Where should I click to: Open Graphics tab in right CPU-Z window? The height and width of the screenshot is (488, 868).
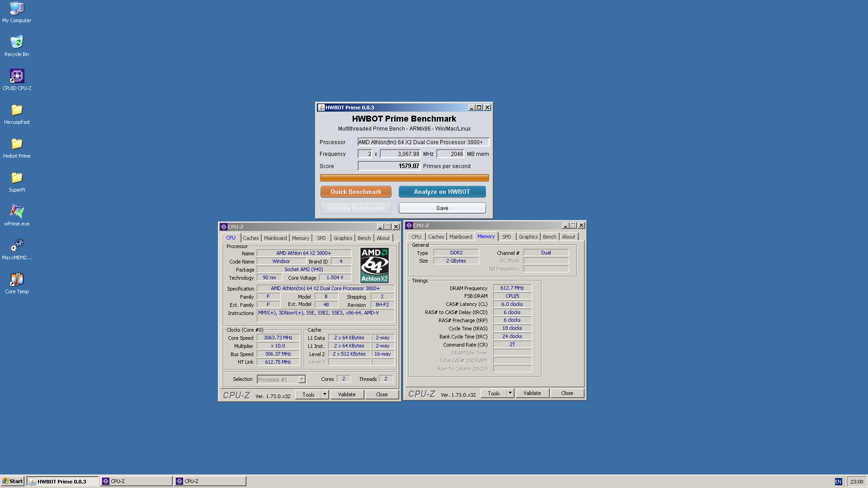pos(528,237)
